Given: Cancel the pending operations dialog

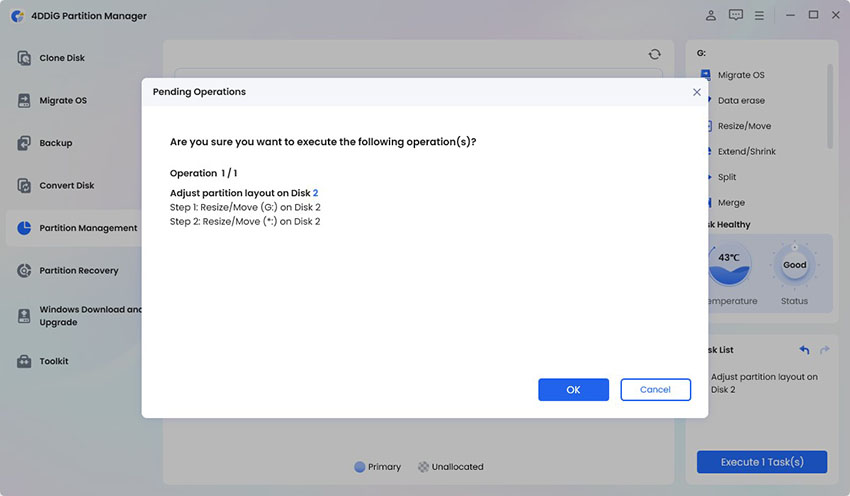Looking at the screenshot, I should [655, 389].
